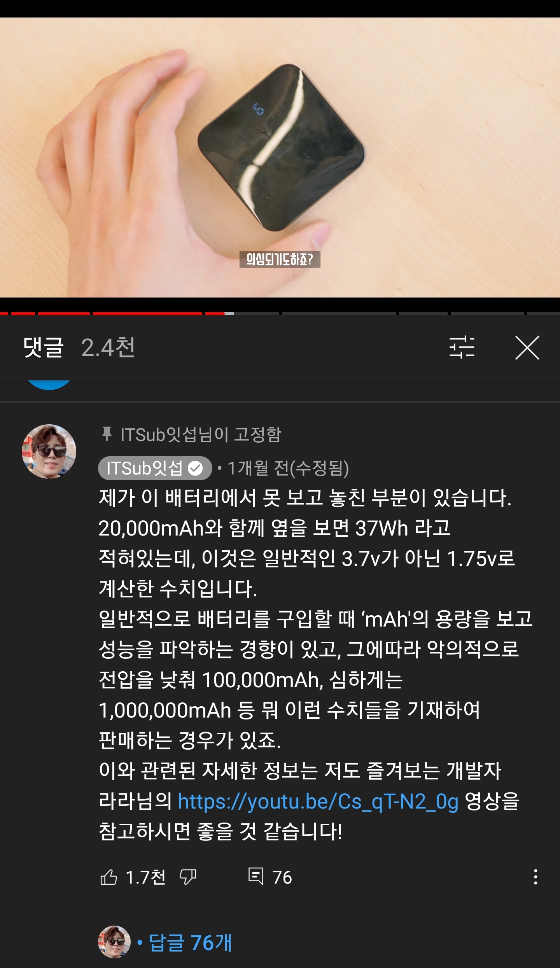560x968 pixels.
Task: Open ITSub잇섭 channel name badge
Action: click(x=155, y=468)
